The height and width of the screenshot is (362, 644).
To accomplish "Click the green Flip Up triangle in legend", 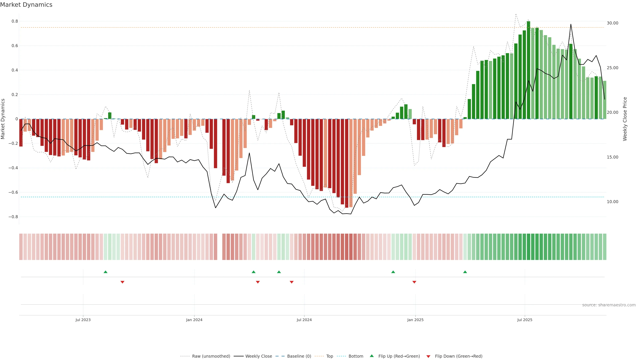I will pyautogui.click(x=372, y=356).
